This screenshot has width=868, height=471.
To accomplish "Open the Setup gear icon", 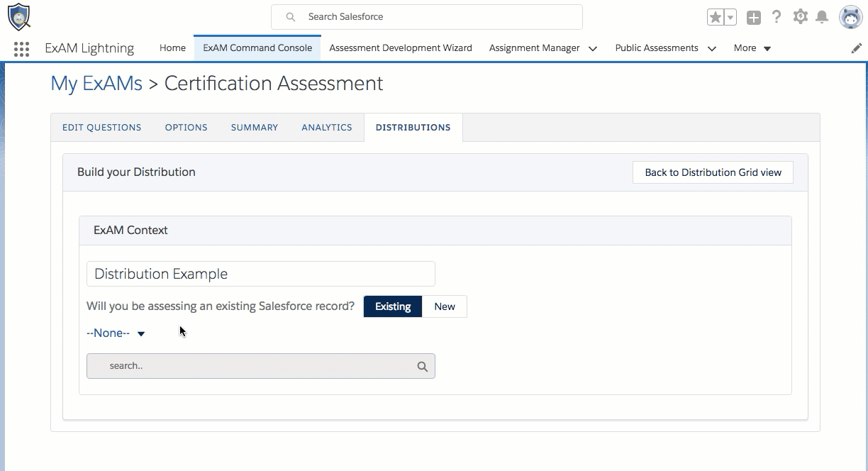I will click(801, 17).
